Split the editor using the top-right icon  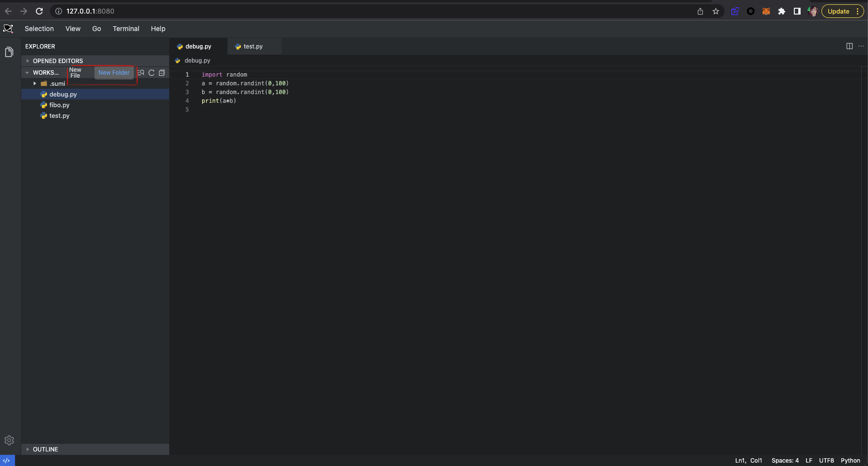point(850,46)
